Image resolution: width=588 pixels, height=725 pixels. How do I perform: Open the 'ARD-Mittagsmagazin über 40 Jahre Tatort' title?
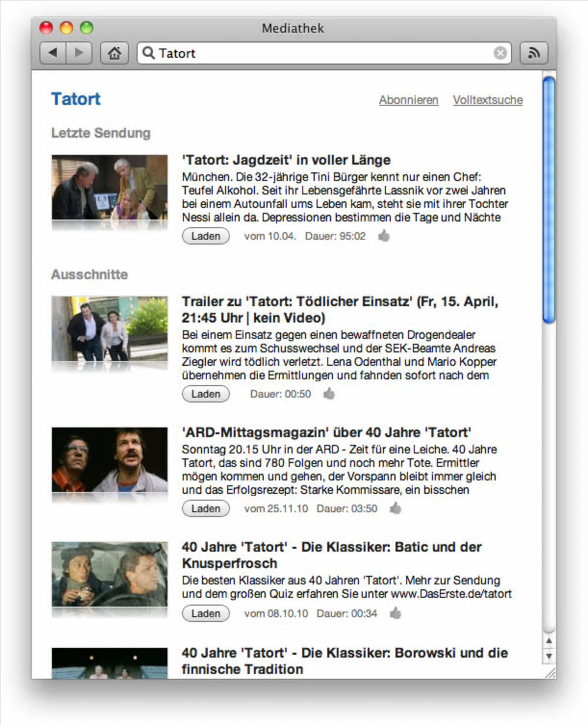click(326, 433)
